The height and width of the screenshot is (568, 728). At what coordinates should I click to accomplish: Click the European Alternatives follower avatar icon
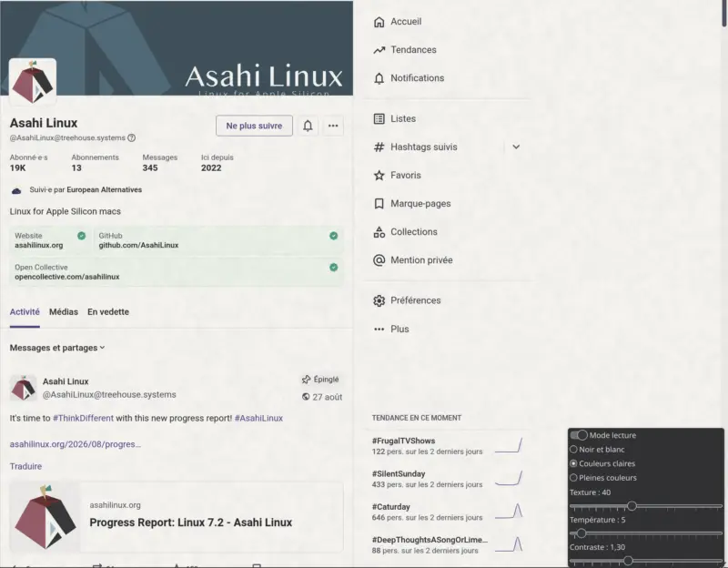[16, 190]
